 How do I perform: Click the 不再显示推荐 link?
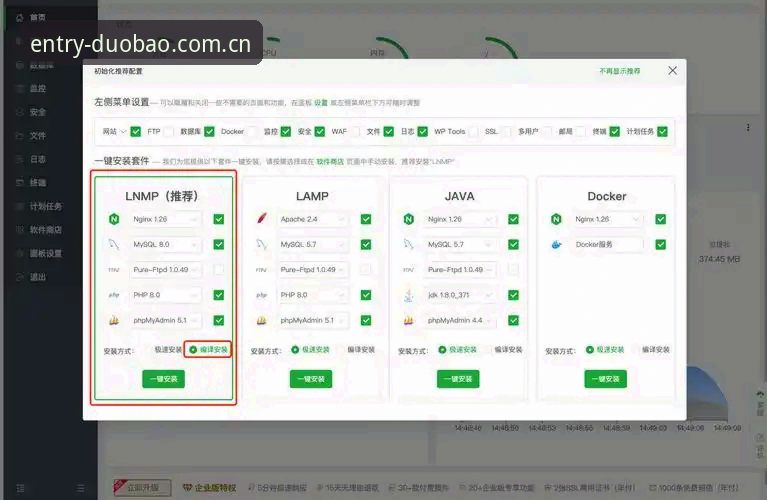(x=620, y=71)
